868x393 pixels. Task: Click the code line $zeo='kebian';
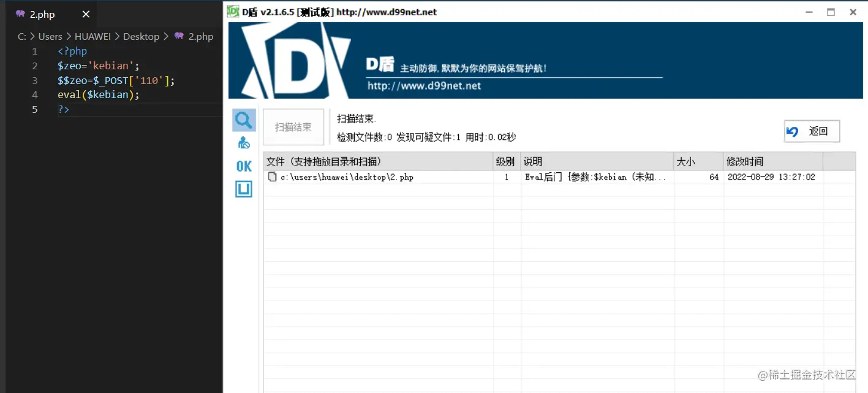click(99, 66)
